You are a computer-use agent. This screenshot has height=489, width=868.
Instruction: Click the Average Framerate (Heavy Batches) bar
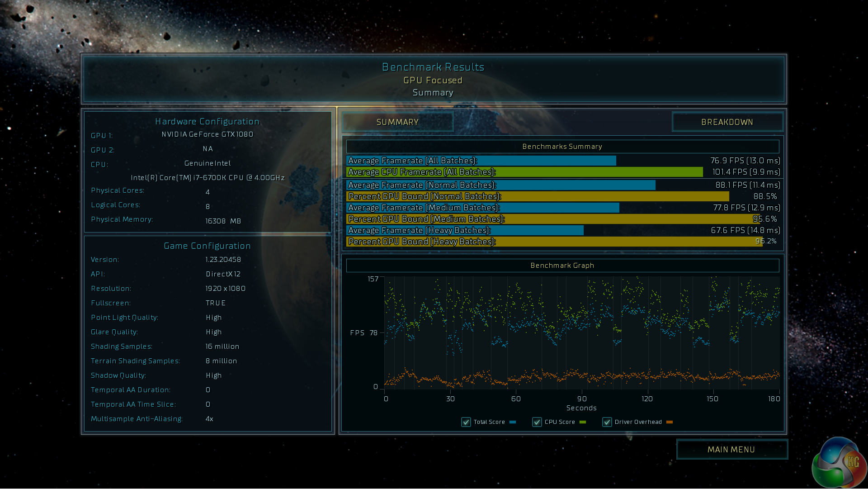tap(465, 231)
